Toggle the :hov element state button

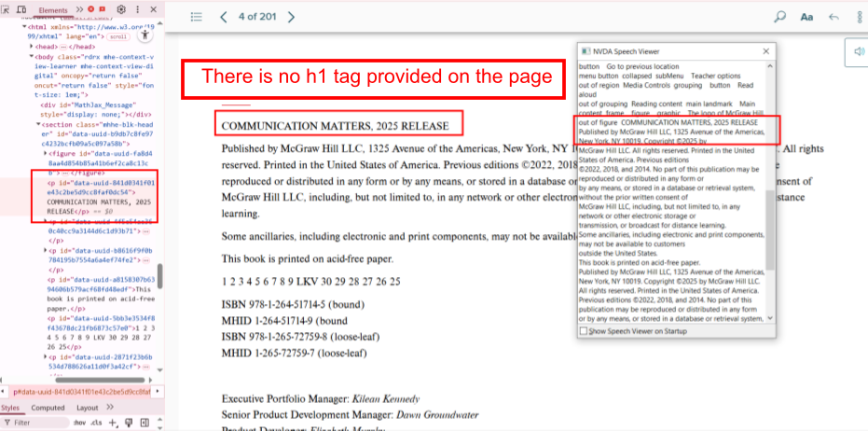pyautogui.click(x=80, y=423)
